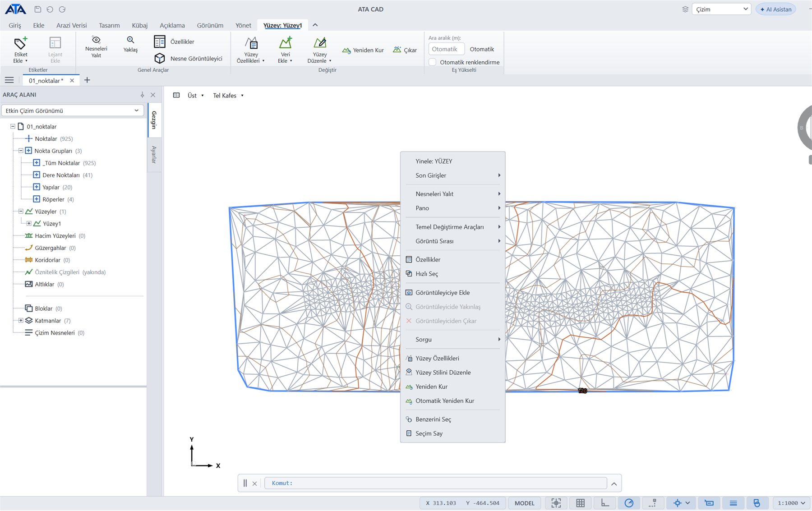Viewport: 812px width, 511px height.
Task: Open object snap options arrow
Action: tap(687, 503)
